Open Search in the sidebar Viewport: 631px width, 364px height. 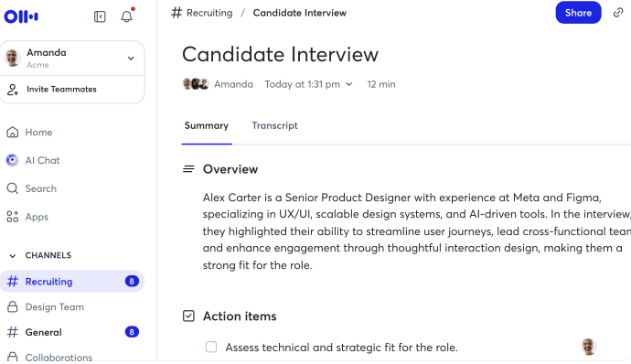click(x=31, y=188)
